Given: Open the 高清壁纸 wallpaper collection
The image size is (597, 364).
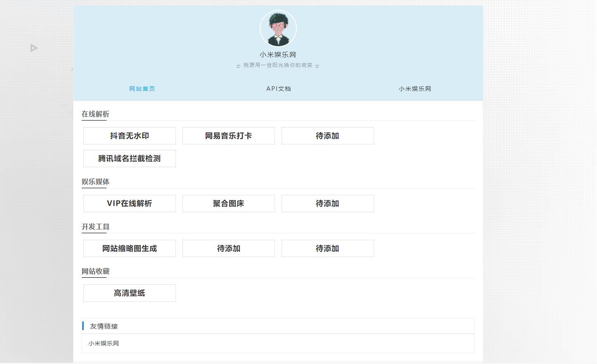Looking at the screenshot, I should 129,293.
